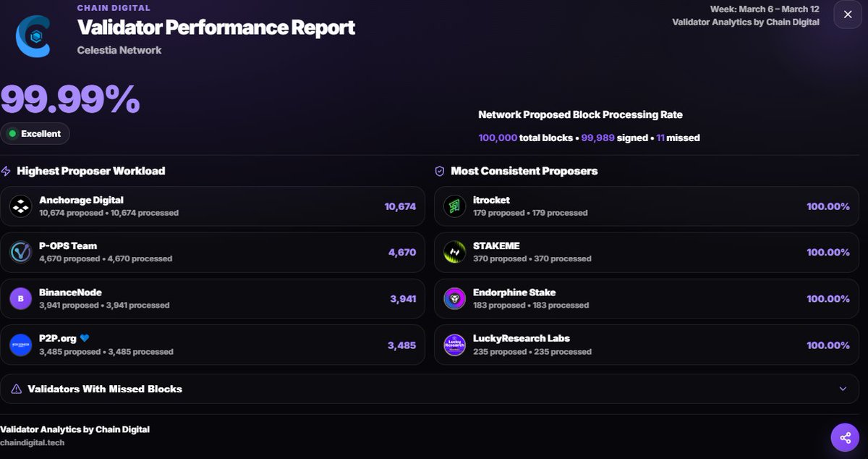Click '3,941 proposed • 3,941 processed' detail
The image size is (868, 459).
(104, 306)
